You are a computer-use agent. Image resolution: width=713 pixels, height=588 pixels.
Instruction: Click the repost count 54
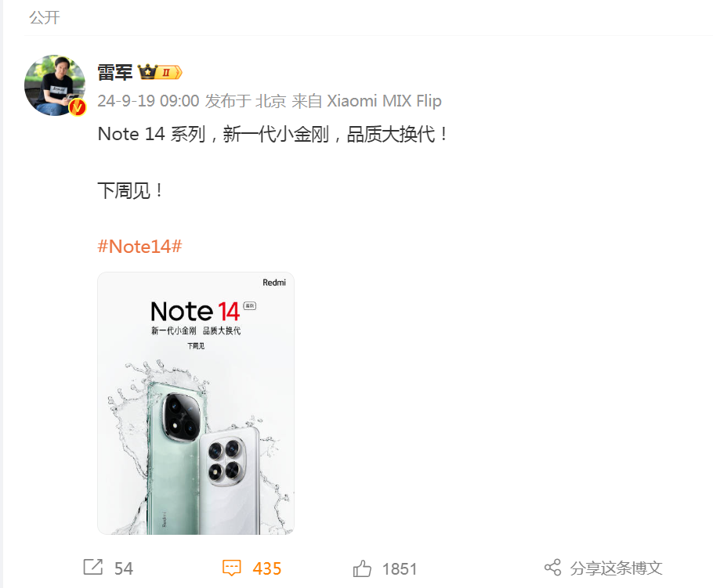click(x=123, y=568)
